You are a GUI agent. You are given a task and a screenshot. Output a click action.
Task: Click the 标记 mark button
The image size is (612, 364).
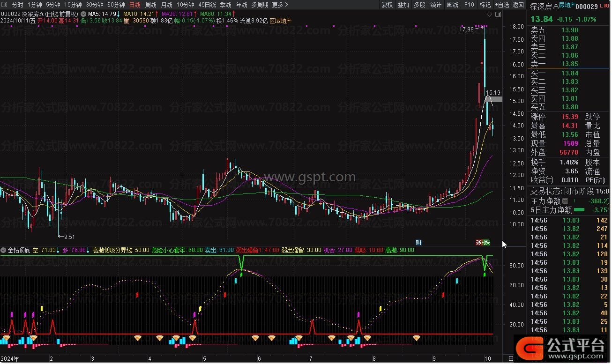pos(485,5)
